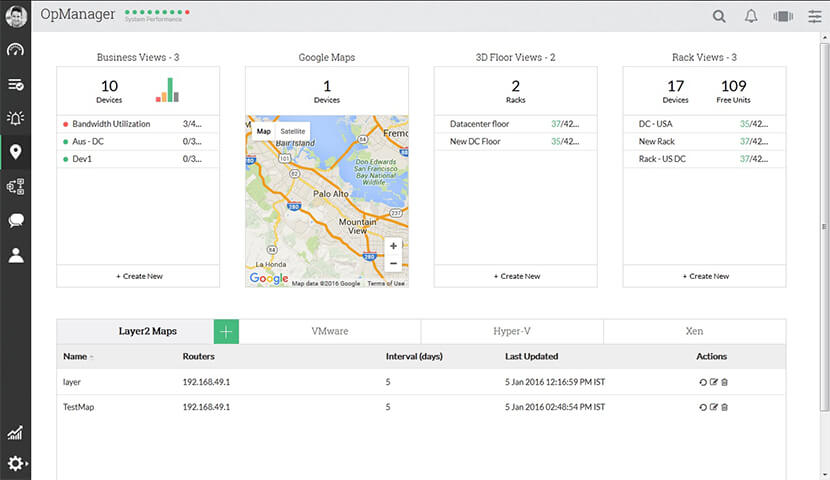Switch to the VMware tab
The height and width of the screenshot is (480, 830).
coord(329,331)
